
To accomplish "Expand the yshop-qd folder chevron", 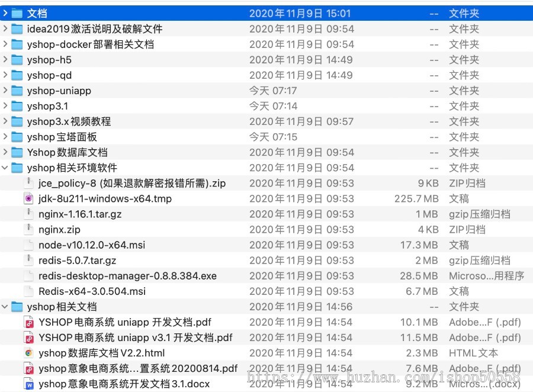I will tap(5, 75).
